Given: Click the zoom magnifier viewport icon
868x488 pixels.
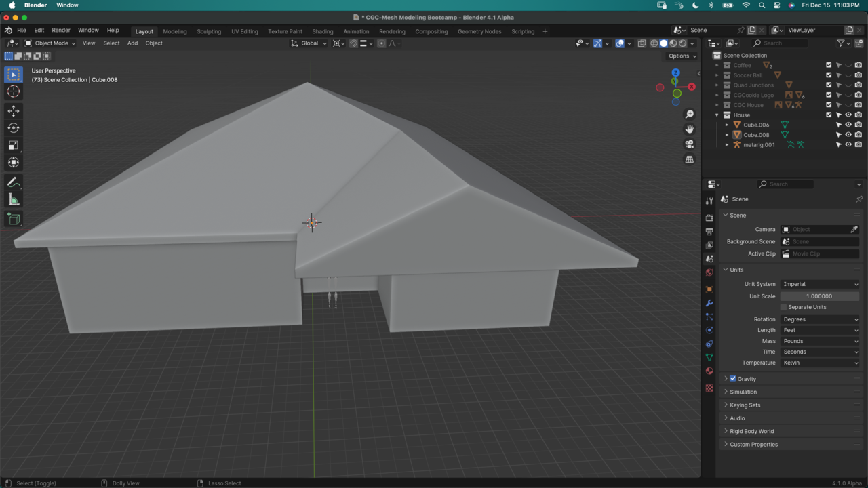Looking at the screenshot, I should [690, 115].
